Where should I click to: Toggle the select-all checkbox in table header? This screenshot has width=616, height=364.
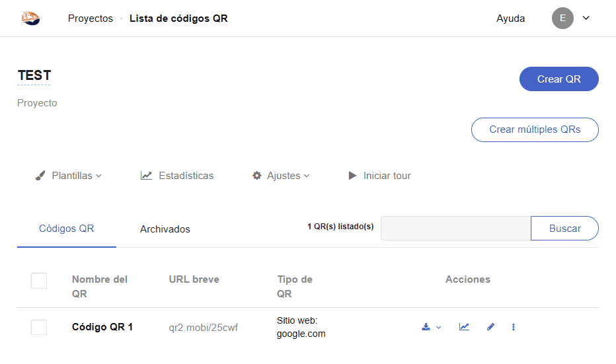pos(39,281)
